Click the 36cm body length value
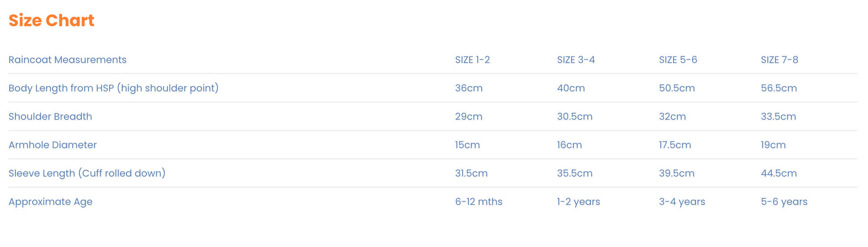The image size is (868, 247). tap(468, 88)
